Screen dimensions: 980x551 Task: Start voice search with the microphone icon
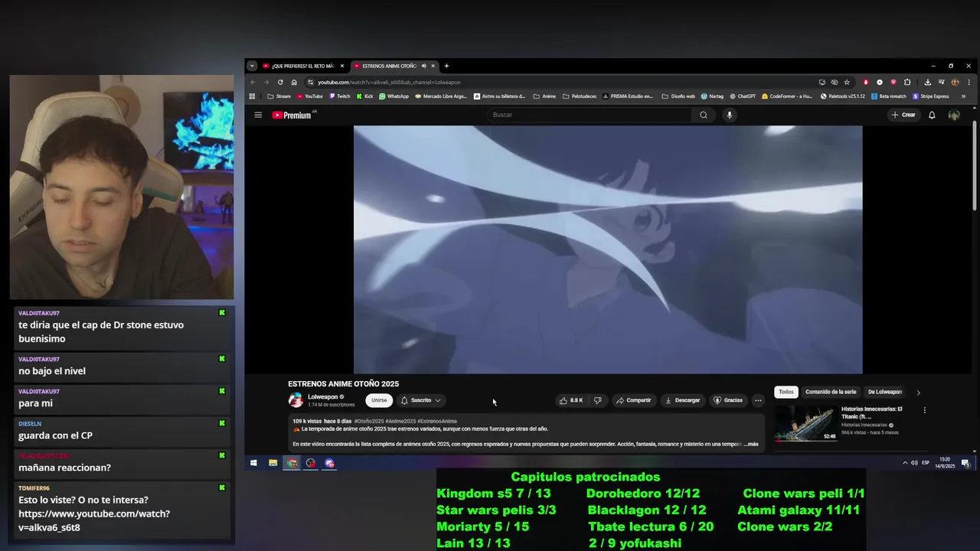tap(729, 115)
